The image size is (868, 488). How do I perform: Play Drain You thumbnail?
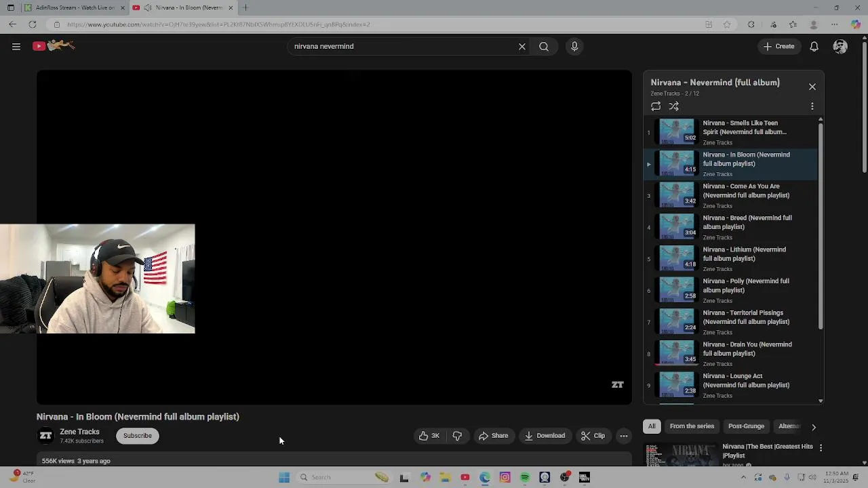click(677, 354)
